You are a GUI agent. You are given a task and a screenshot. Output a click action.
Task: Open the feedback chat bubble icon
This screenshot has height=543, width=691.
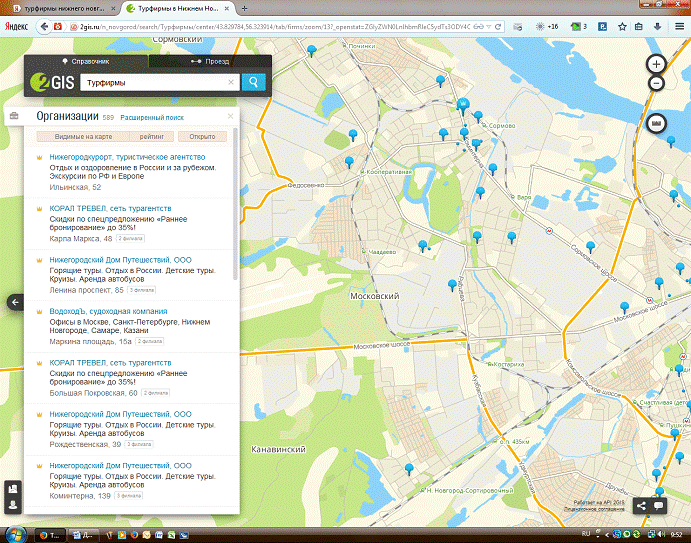(659, 505)
